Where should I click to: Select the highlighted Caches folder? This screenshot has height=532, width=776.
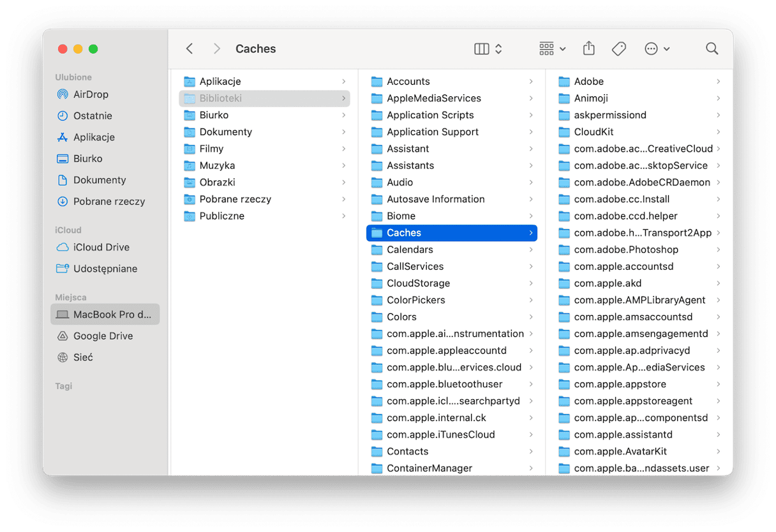click(452, 233)
